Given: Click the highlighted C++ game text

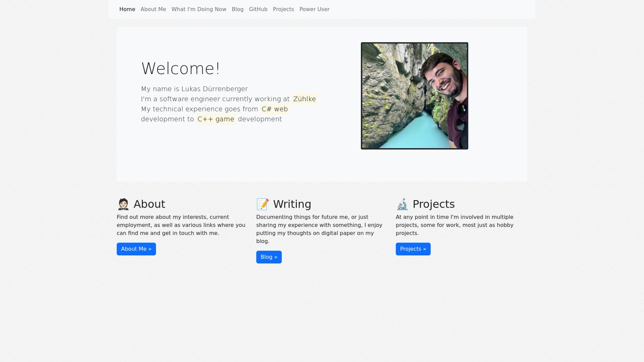Looking at the screenshot, I should 216,119.
